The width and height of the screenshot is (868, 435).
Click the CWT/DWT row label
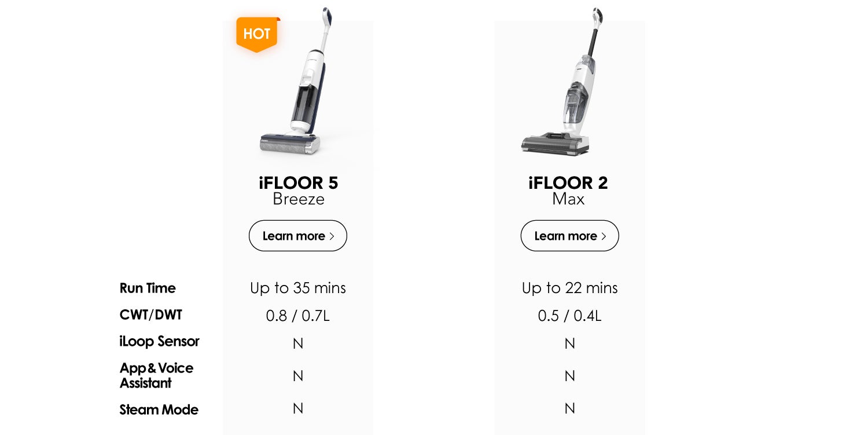(x=150, y=315)
